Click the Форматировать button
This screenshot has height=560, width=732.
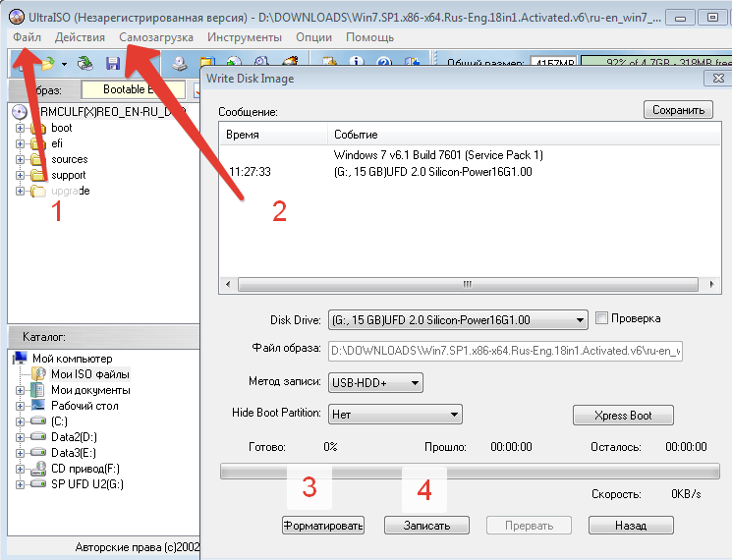[323, 526]
